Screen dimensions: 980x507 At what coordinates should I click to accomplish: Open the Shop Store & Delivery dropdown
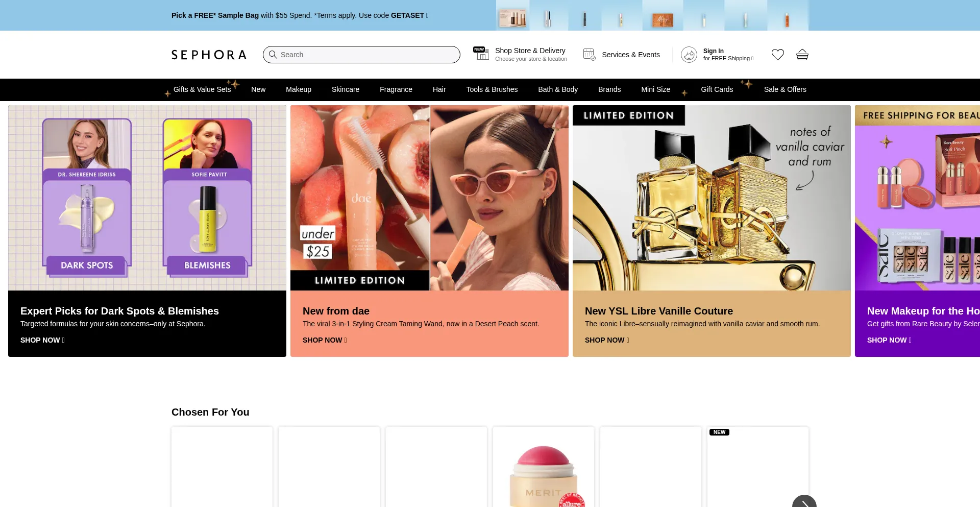tap(530, 54)
